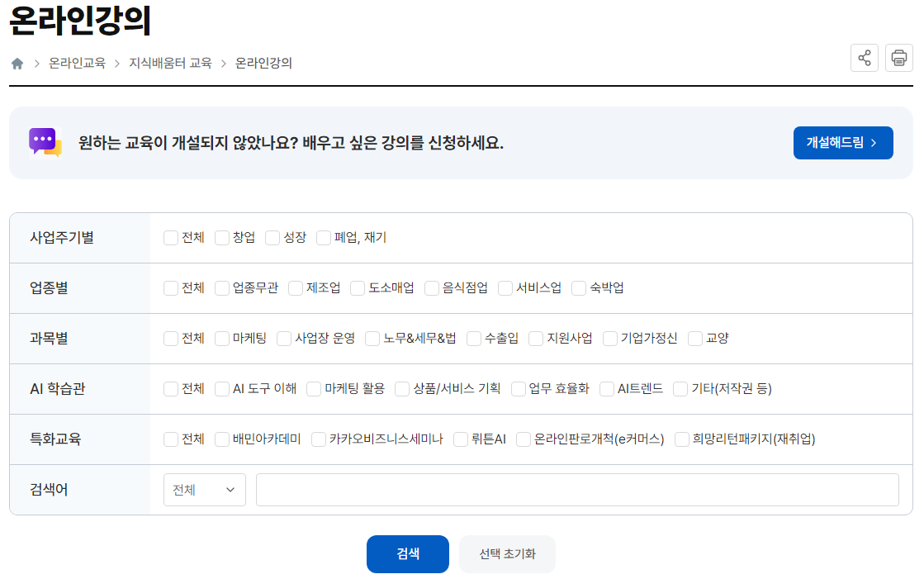Click the 개설해드림 button

(843, 143)
